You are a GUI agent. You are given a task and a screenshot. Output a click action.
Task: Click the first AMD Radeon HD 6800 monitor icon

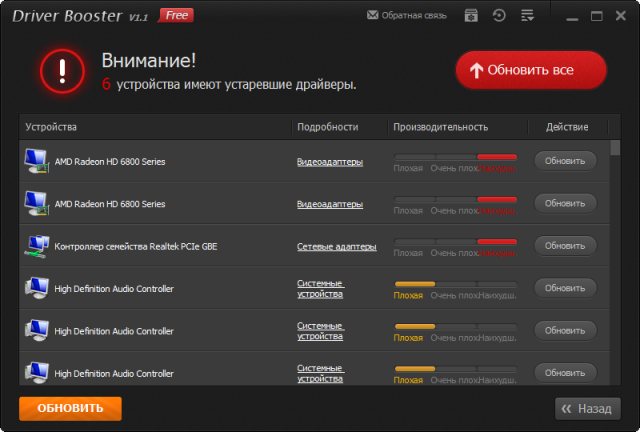tap(35, 161)
